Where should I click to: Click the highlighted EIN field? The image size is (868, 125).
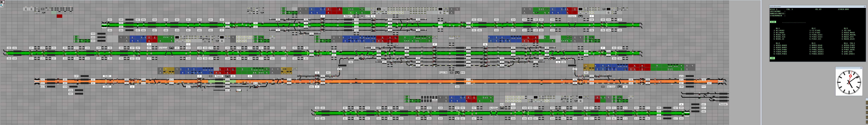point(773,22)
